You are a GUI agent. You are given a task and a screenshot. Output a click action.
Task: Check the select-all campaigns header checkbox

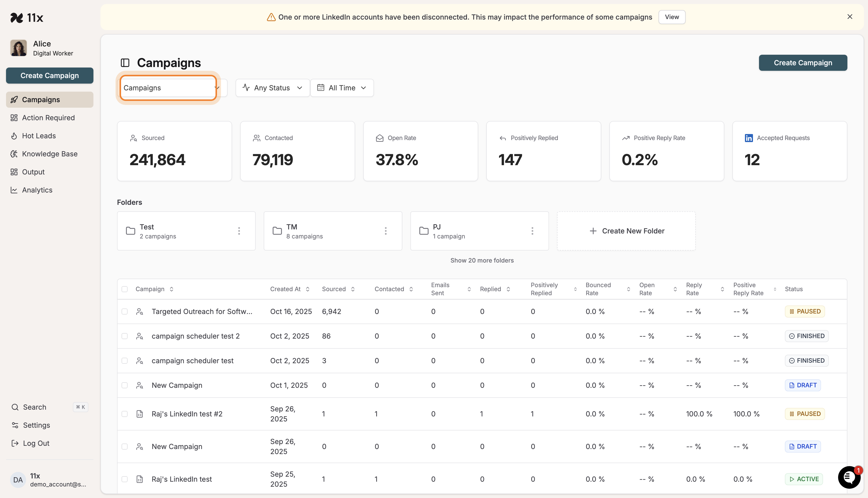coord(125,289)
